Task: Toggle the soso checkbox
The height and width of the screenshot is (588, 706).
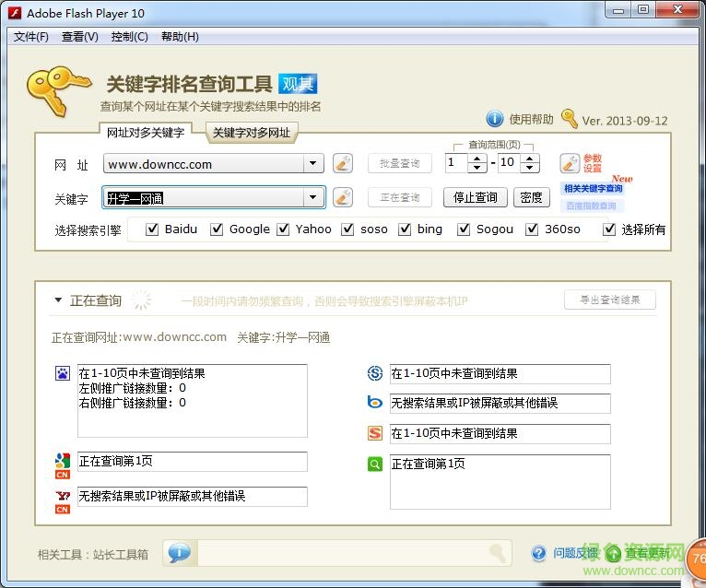Action: point(347,229)
